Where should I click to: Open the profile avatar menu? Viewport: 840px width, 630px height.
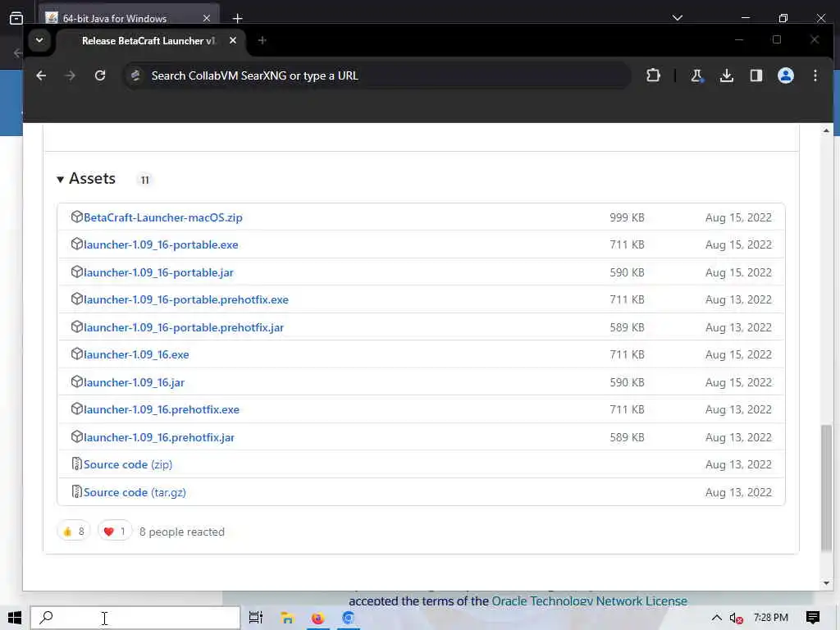pyautogui.click(x=785, y=75)
